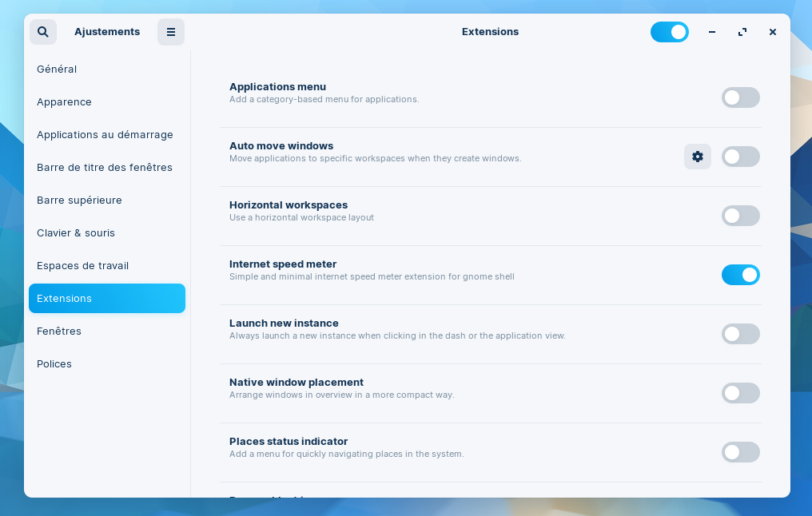812x516 pixels.
Task: Switch on Auto move windows extension
Action: click(x=740, y=157)
